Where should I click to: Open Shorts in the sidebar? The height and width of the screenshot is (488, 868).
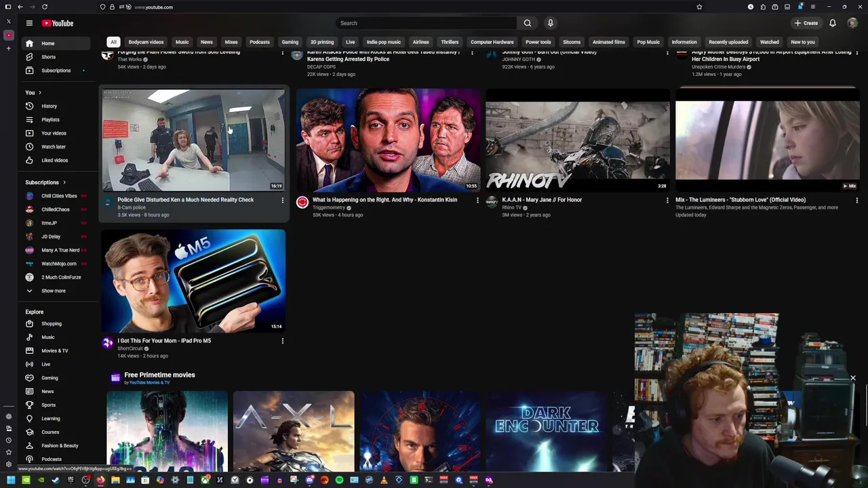click(54, 57)
